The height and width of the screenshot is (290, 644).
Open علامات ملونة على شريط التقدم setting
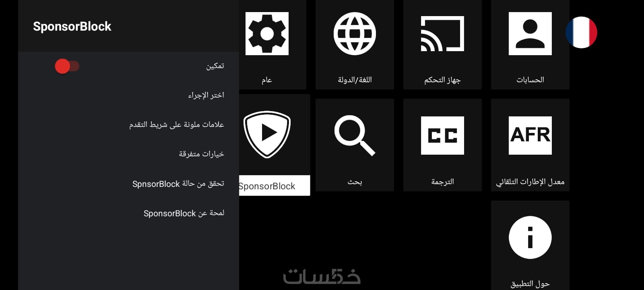point(176,124)
